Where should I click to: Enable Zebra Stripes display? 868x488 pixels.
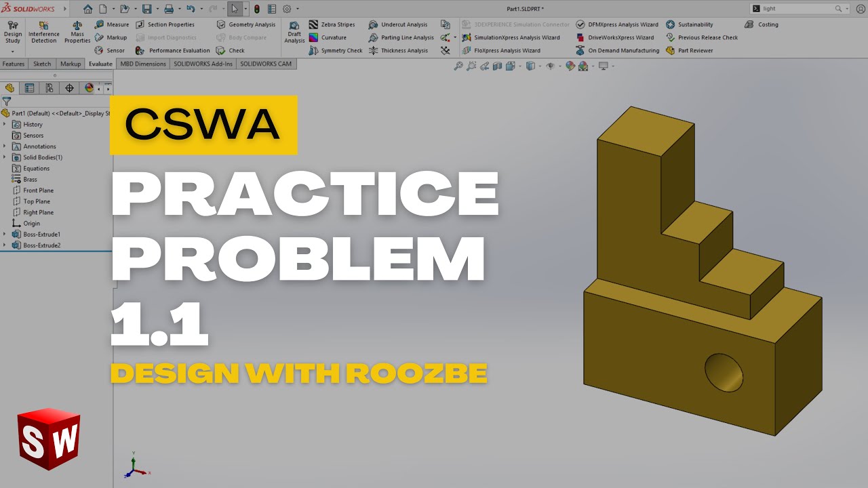point(332,24)
